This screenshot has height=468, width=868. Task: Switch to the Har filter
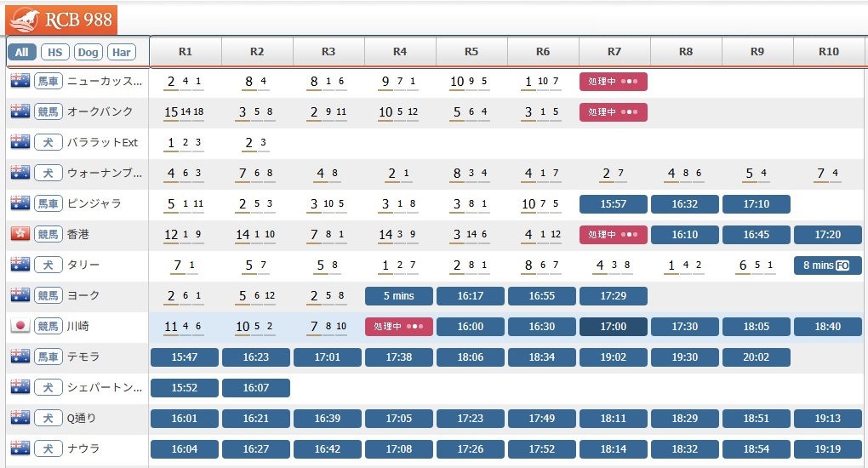pyautogui.click(x=122, y=52)
